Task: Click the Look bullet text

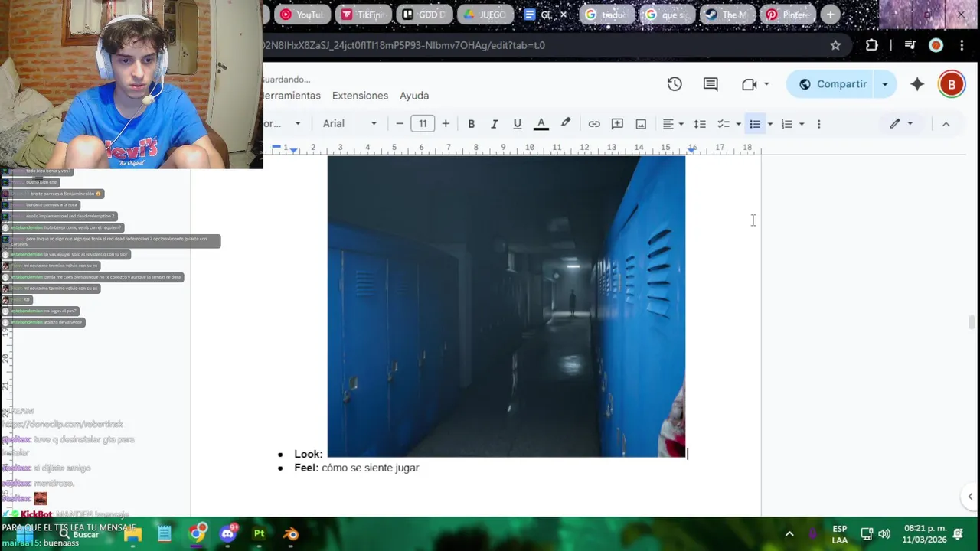Action: 308,454
